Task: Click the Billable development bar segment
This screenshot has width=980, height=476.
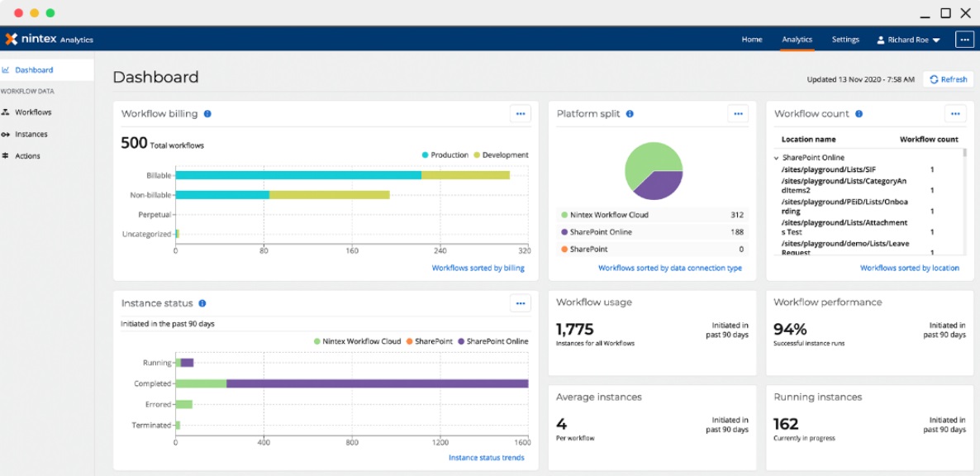Action: 466,175
